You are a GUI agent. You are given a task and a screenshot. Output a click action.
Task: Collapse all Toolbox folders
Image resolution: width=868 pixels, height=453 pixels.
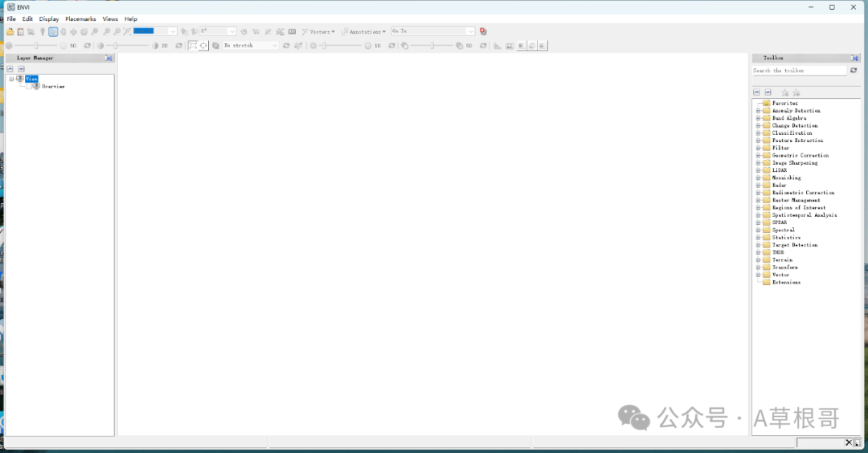click(757, 92)
